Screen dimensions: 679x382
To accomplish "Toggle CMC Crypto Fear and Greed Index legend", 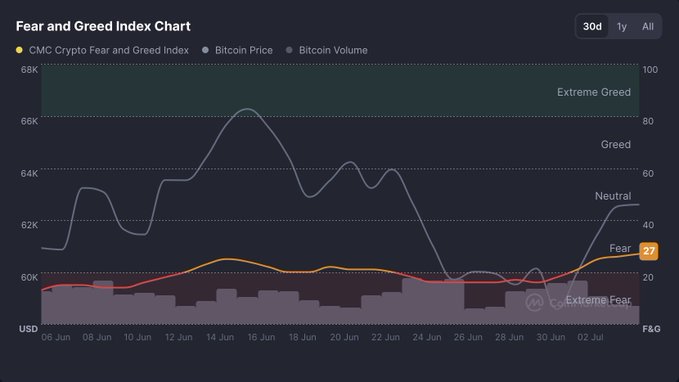I will 102,50.
